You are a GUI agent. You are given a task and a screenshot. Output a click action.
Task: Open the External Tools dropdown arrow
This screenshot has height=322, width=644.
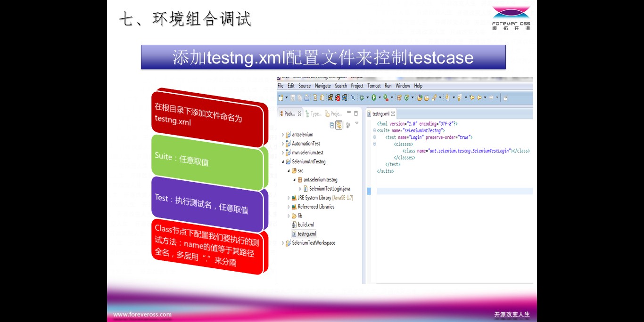pyautogui.click(x=392, y=97)
